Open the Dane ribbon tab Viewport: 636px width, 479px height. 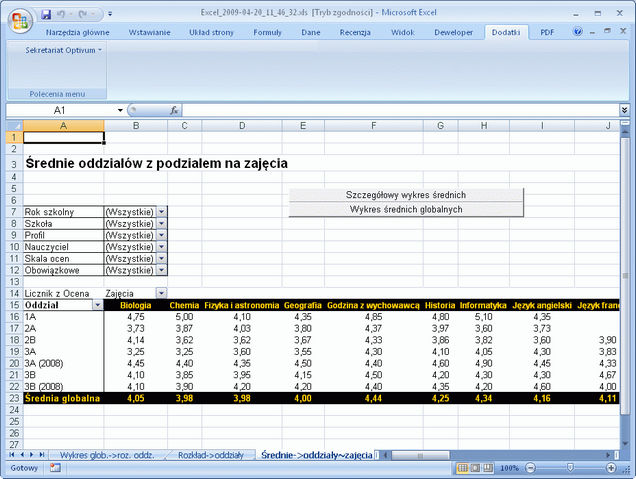coord(311,32)
